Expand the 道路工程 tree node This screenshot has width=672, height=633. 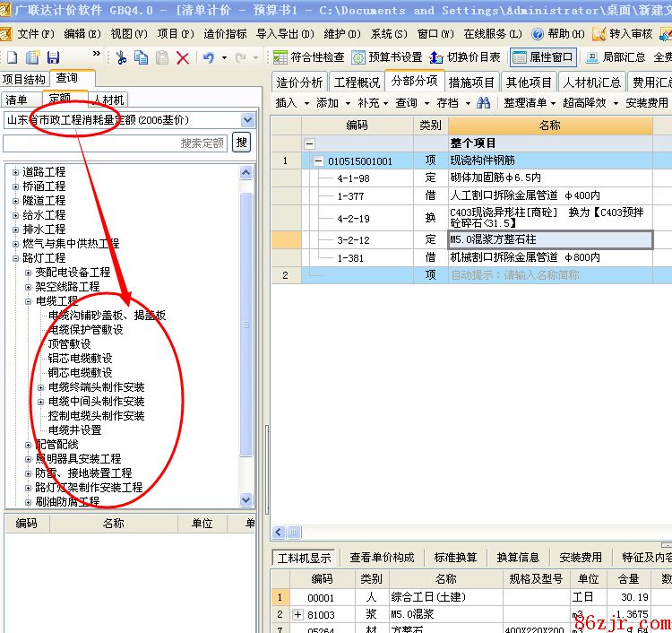tap(15, 172)
